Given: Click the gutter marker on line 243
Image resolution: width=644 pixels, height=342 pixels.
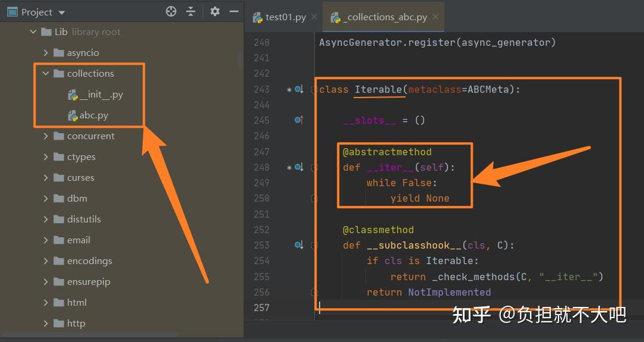Looking at the screenshot, I should point(299,89).
